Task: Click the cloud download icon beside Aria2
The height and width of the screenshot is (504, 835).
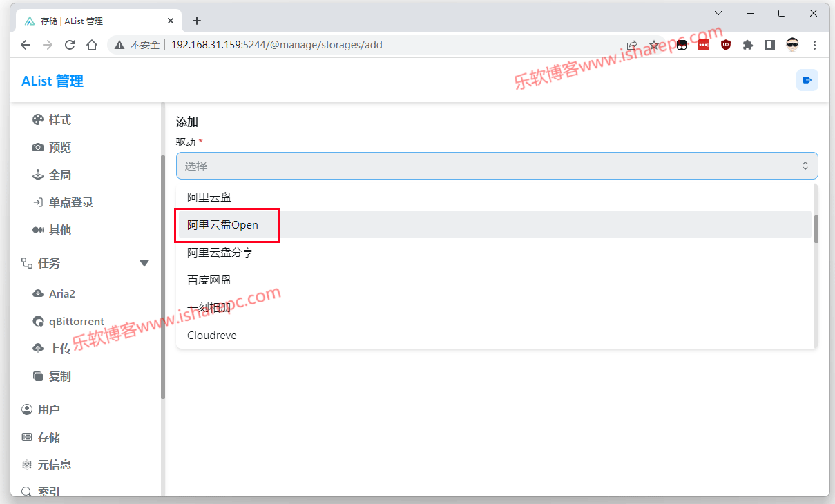Action: [x=38, y=294]
